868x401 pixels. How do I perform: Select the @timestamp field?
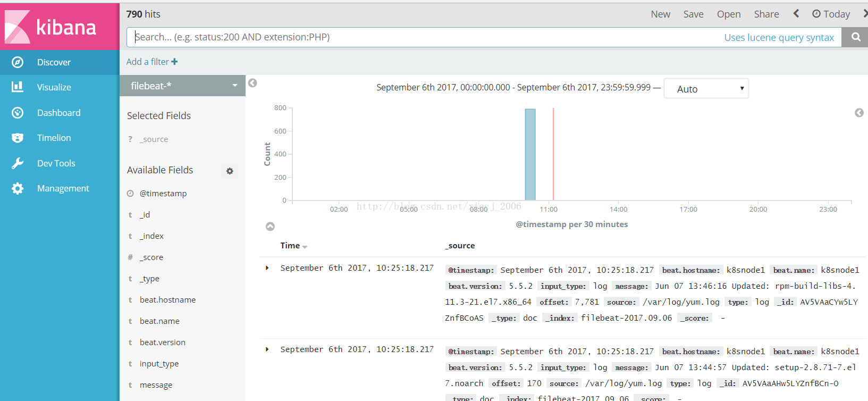click(163, 194)
